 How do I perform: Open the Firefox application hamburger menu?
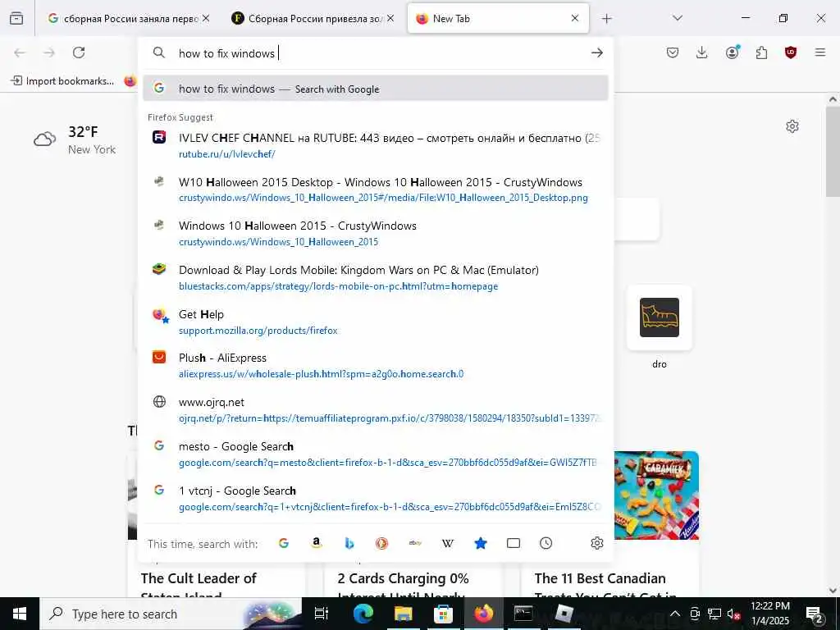820,52
